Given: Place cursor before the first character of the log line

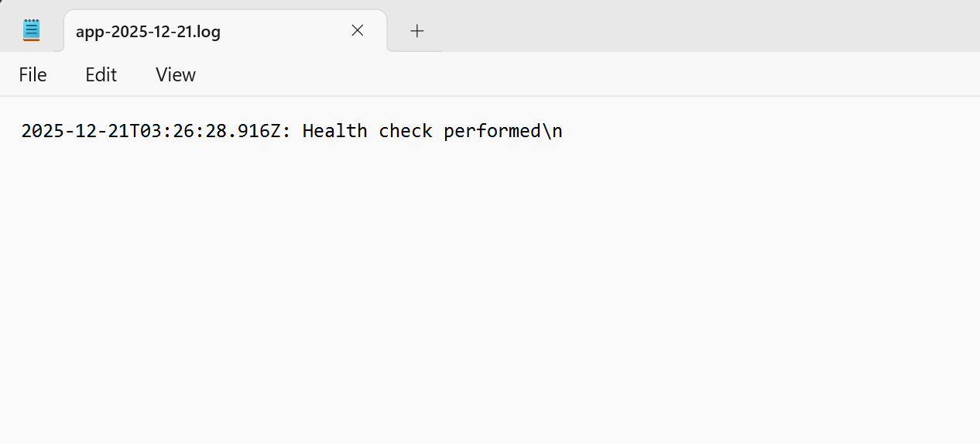Looking at the screenshot, I should point(22,131).
